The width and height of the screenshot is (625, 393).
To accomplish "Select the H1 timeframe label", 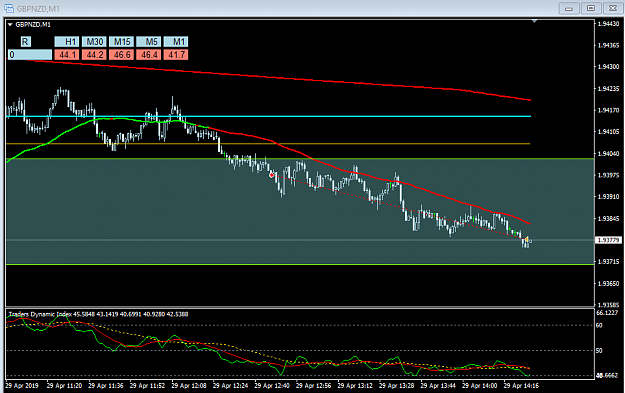I will click(67, 41).
